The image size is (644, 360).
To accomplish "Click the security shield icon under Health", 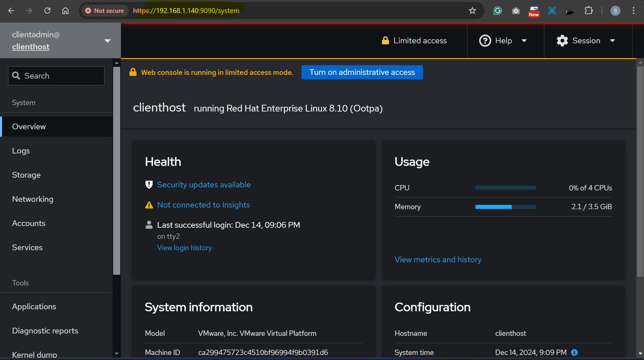I will [x=149, y=185].
